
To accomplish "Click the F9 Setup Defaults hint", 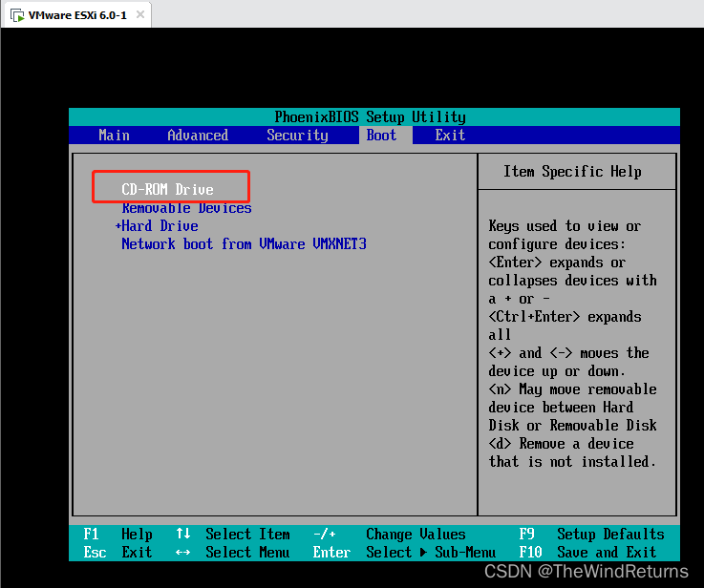I will tap(591, 535).
